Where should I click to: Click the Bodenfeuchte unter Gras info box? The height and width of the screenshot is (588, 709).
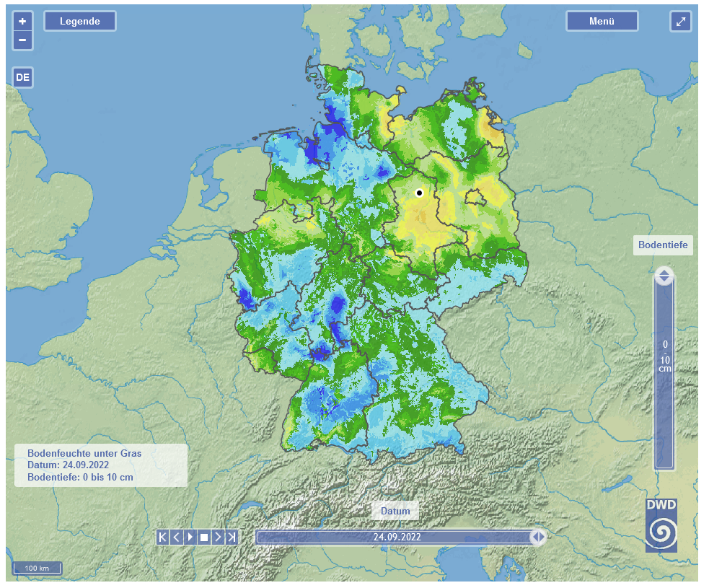point(101,465)
